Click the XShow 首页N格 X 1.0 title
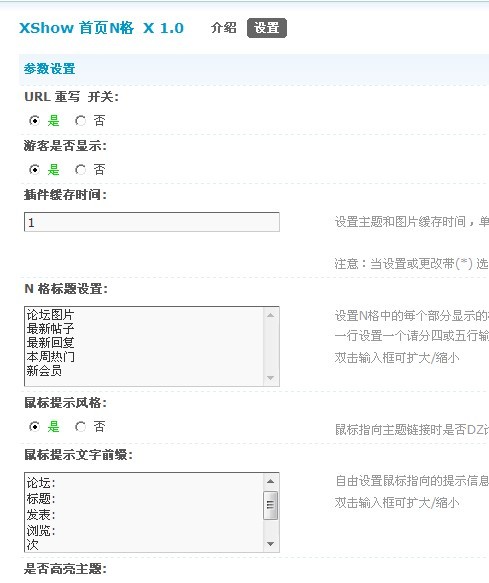The image size is (489, 583). pos(102,28)
